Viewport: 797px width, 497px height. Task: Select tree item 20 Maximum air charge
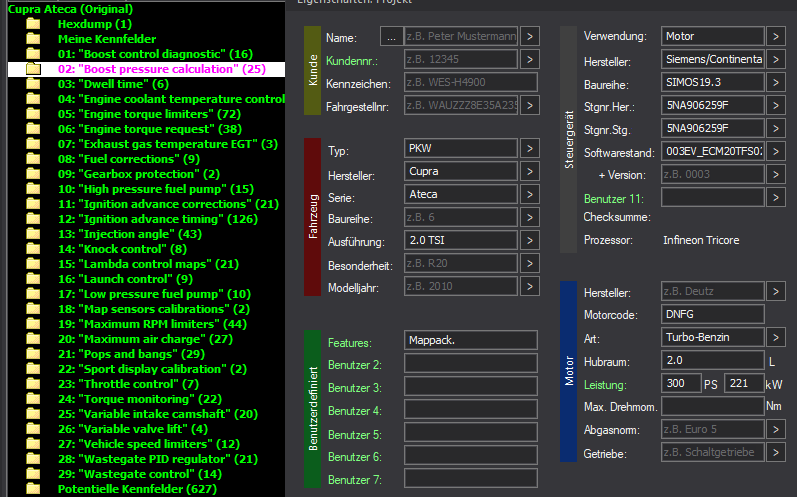coord(145,338)
